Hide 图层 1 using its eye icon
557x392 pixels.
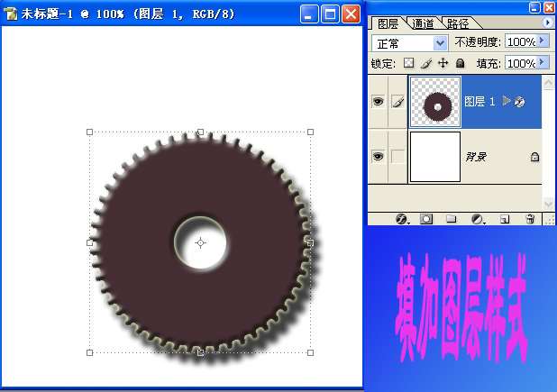(x=378, y=101)
